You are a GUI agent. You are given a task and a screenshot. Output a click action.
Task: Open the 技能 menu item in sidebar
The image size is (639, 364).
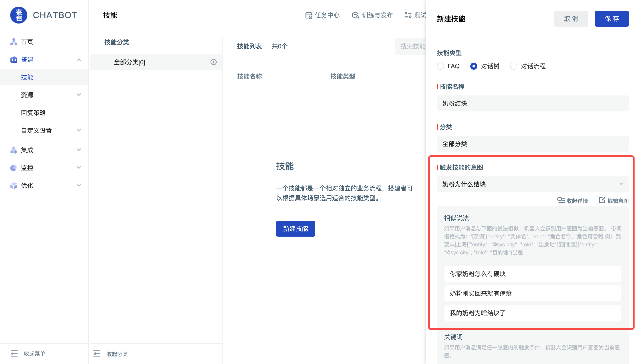[44, 77]
